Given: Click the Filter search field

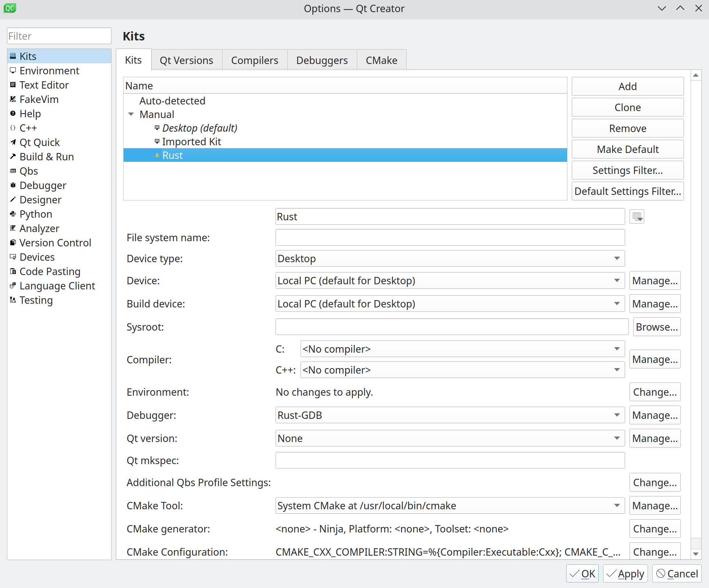Looking at the screenshot, I should [59, 36].
